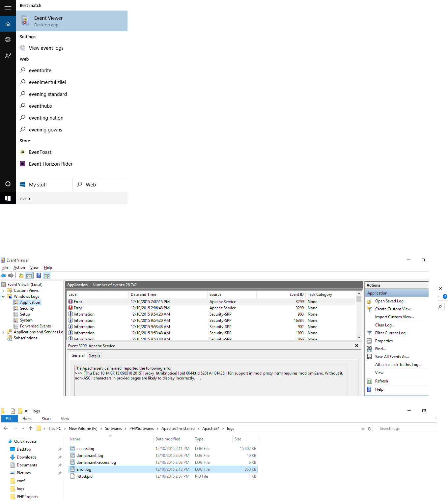Screen dimensions: 448x503
Task: Show or hide the console tree panel
Action: [x=29, y=275]
